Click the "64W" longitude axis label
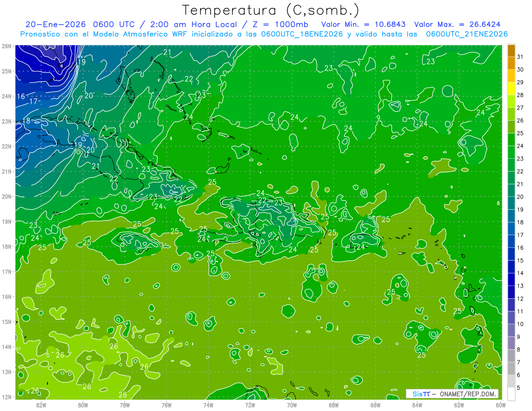Viewport: 532px width, 411px height. click(x=417, y=405)
